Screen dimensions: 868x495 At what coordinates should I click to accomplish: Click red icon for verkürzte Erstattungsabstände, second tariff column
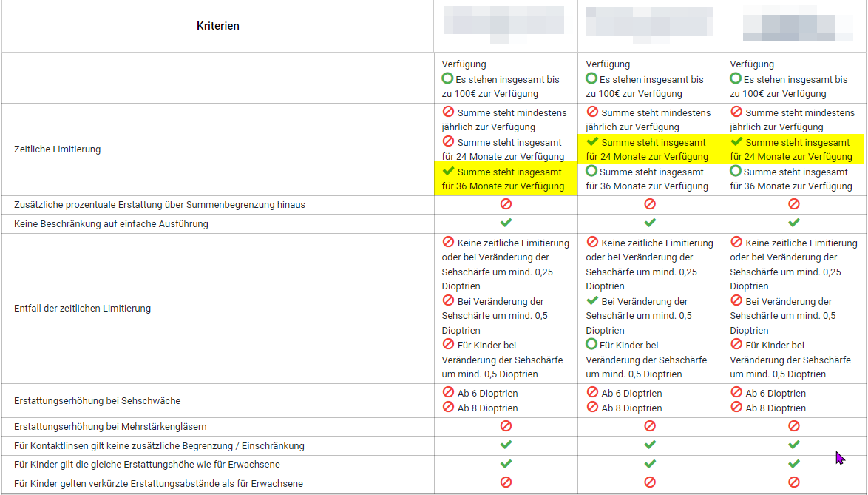[650, 482]
